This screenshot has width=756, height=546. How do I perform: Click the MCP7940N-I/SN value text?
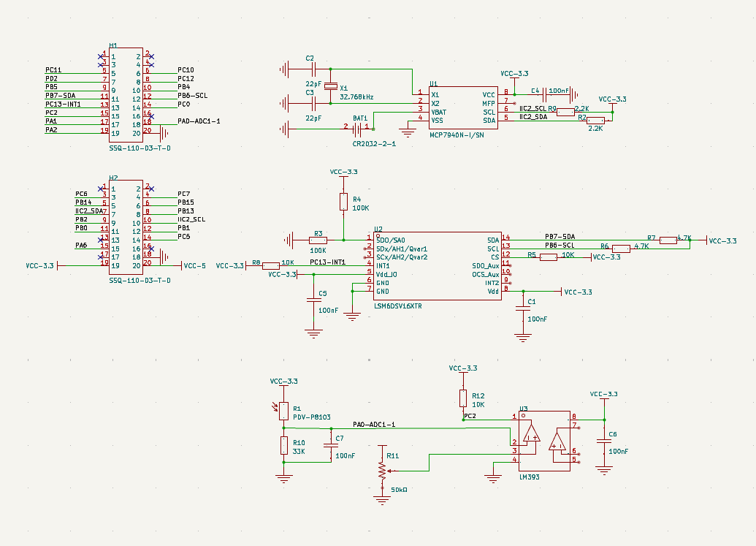pos(457,134)
